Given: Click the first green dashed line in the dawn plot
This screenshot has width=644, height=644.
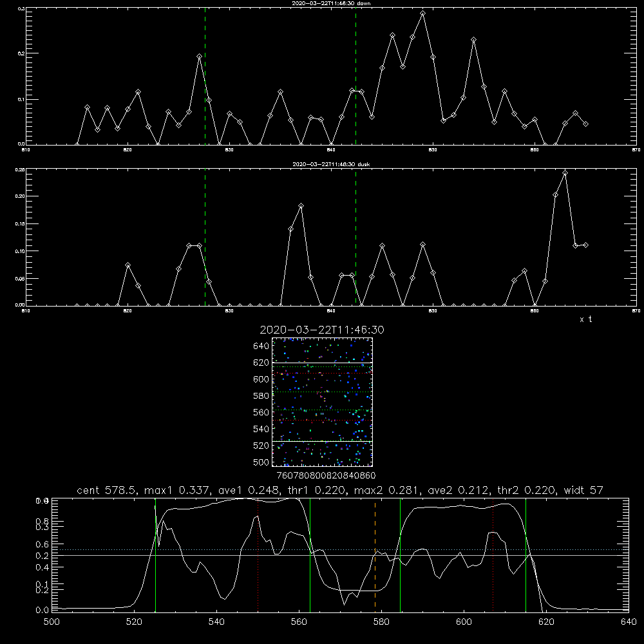Looking at the screenshot, I should click(205, 76).
